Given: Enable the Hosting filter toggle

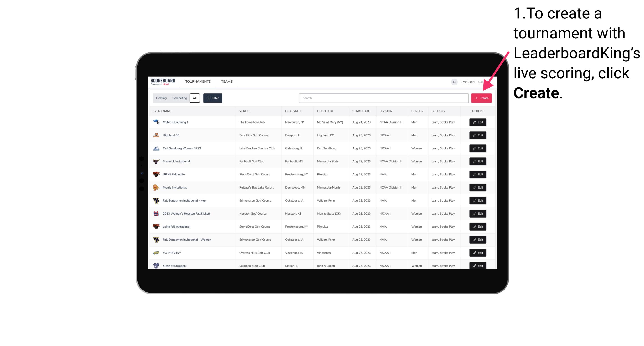Looking at the screenshot, I should [161, 98].
